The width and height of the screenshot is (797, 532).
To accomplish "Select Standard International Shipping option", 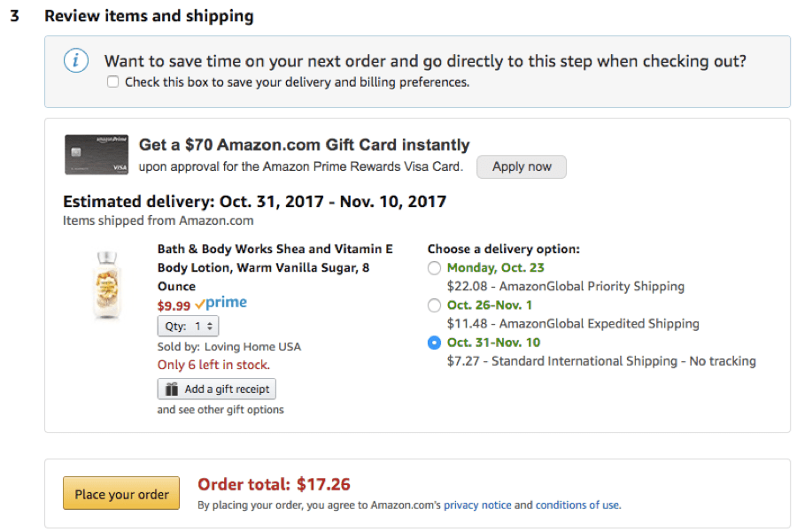I will (434, 343).
